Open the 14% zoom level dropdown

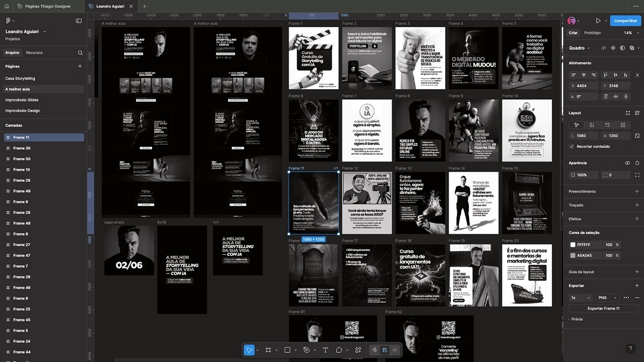pos(630,33)
